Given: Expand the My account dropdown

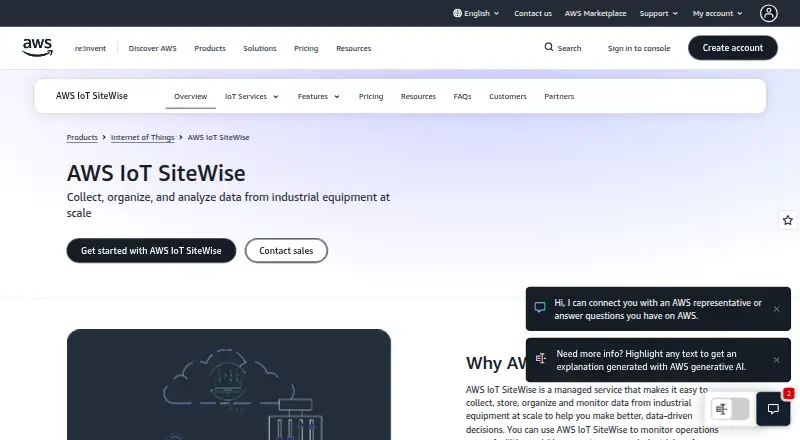Looking at the screenshot, I should coord(717,13).
